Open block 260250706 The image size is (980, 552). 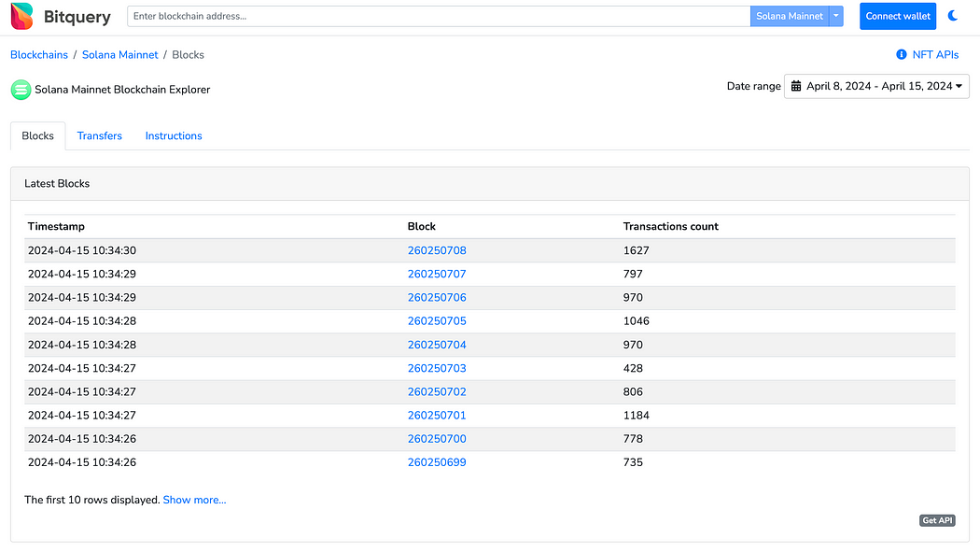click(x=437, y=298)
